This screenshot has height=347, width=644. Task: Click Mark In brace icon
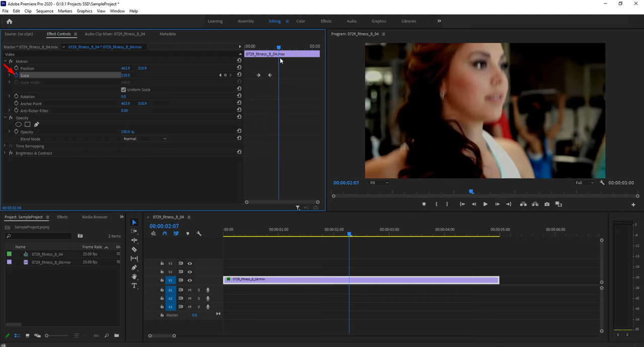[x=436, y=204]
